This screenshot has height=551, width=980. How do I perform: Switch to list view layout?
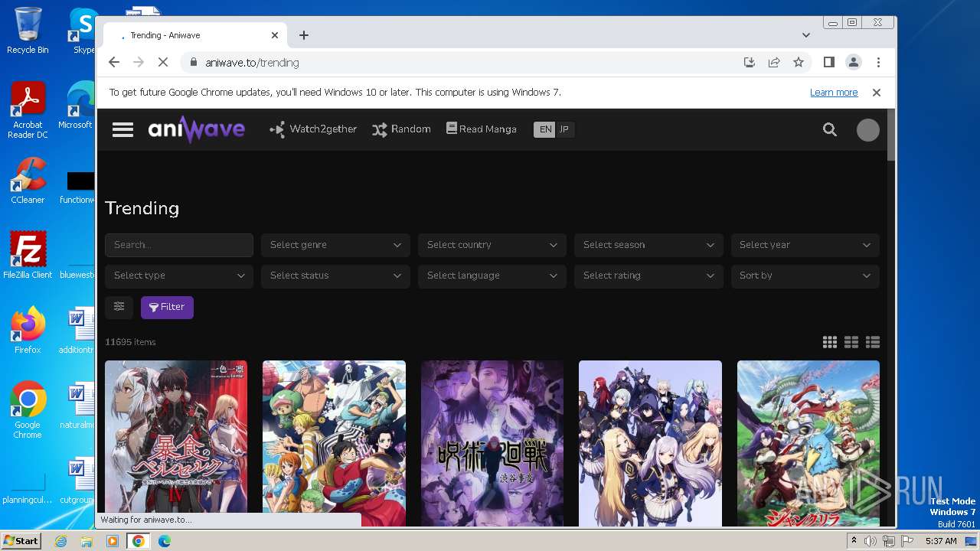tap(873, 342)
